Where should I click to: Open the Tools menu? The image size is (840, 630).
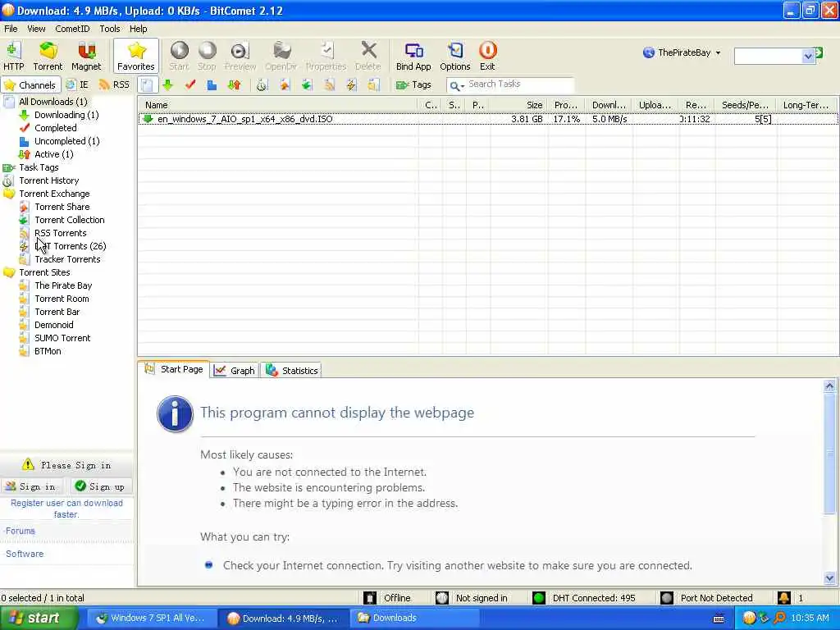coord(110,29)
